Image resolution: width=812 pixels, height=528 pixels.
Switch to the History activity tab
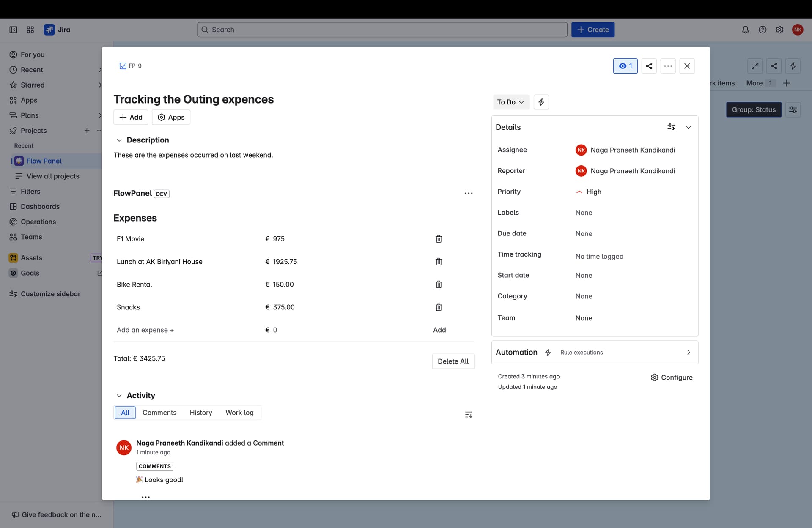[x=200, y=413]
